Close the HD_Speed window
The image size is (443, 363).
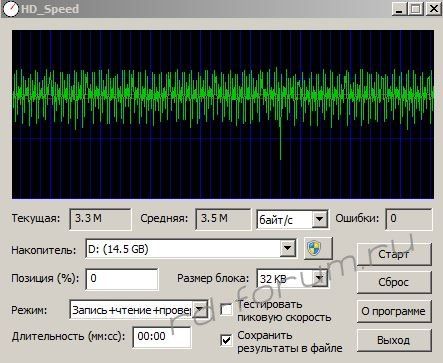click(x=434, y=9)
